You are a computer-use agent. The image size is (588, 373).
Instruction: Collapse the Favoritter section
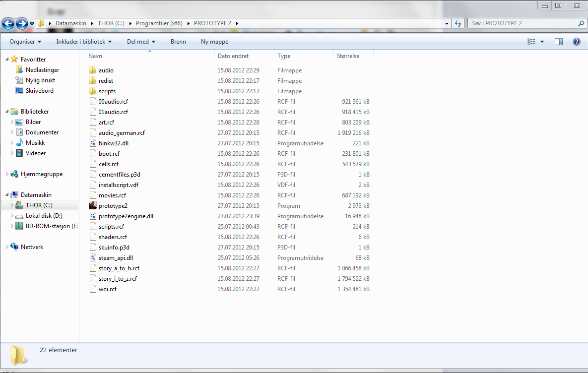7,59
